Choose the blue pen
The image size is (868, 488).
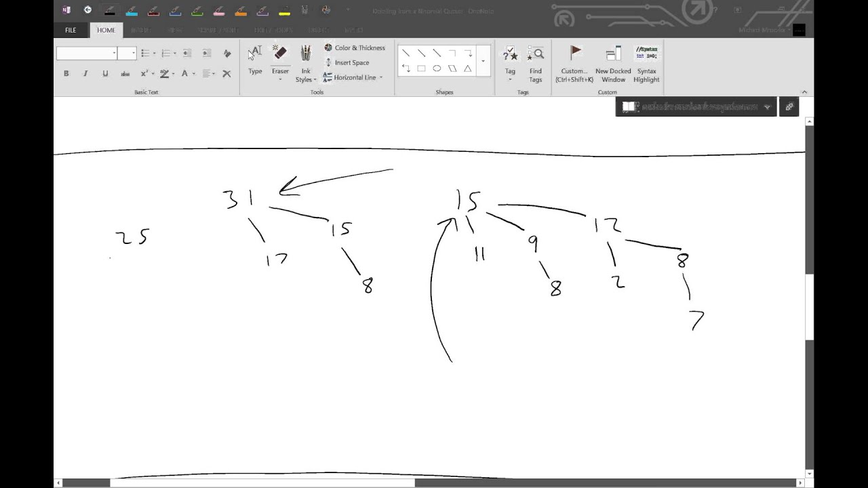point(175,10)
